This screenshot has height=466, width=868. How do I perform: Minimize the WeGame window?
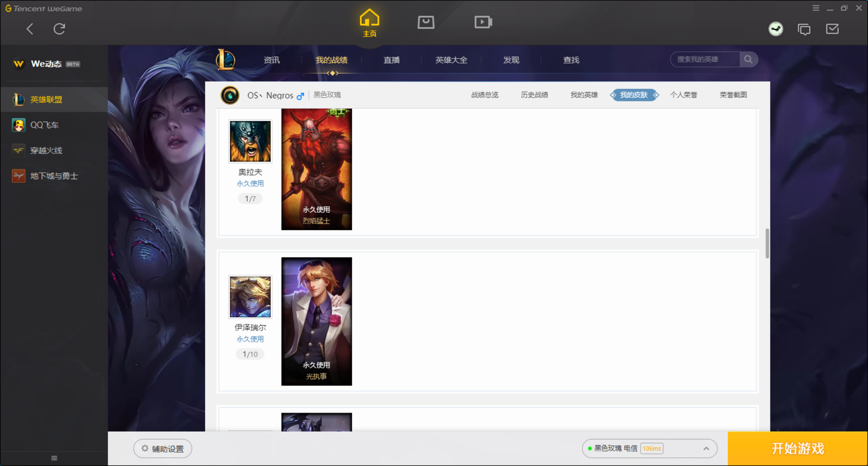point(830,9)
